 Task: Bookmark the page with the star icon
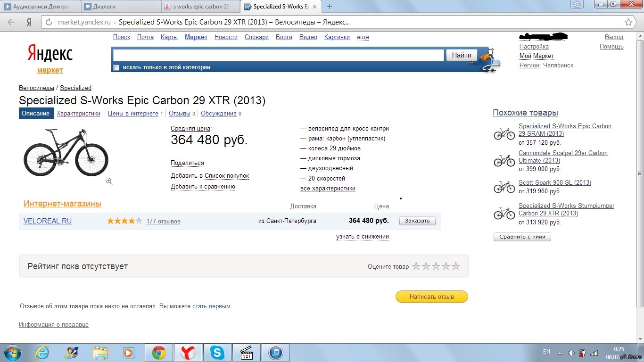pyautogui.click(x=628, y=22)
